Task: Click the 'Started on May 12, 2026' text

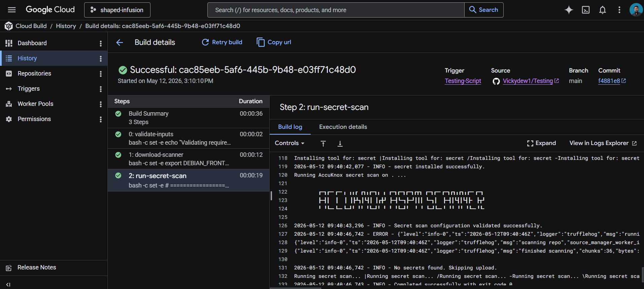Action: pyautogui.click(x=165, y=81)
